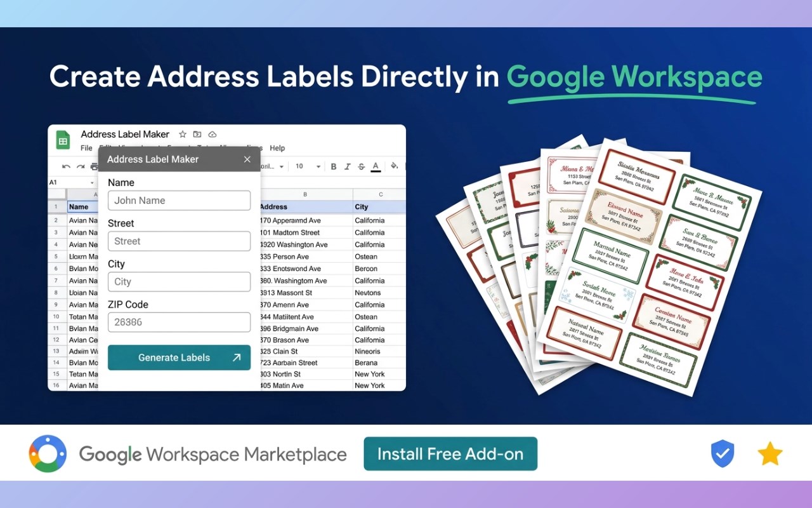This screenshot has width=812, height=508.
Task: Open the text color picker
Action: click(x=376, y=166)
